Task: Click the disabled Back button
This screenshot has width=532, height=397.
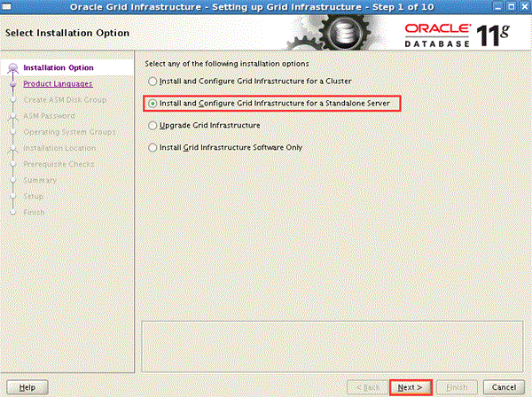Action: tap(368, 387)
